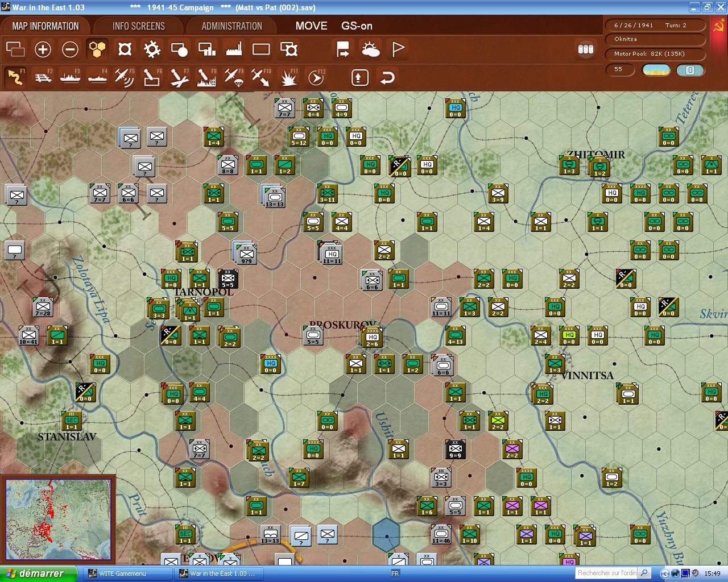
Task: Select the blue HQ unit near Zhitomir
Action: [x=455, y=108]
